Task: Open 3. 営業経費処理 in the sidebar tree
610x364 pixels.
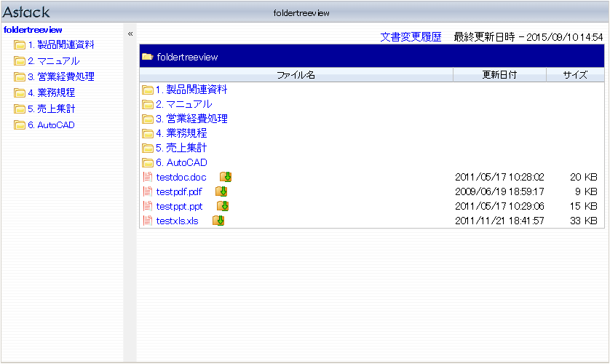Action: [x=61, y=77]
